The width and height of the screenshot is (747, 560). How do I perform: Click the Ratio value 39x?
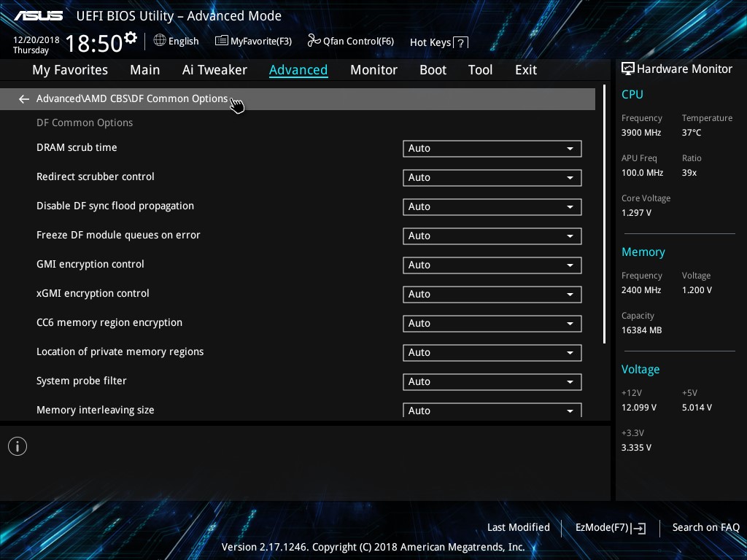[x=689, y=173]
